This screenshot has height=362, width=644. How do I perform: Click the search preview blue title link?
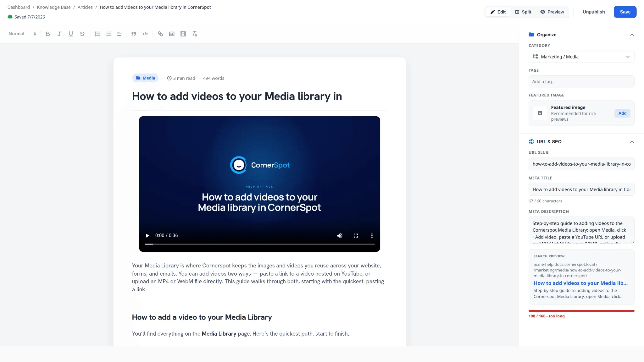[x=580, y=283]
